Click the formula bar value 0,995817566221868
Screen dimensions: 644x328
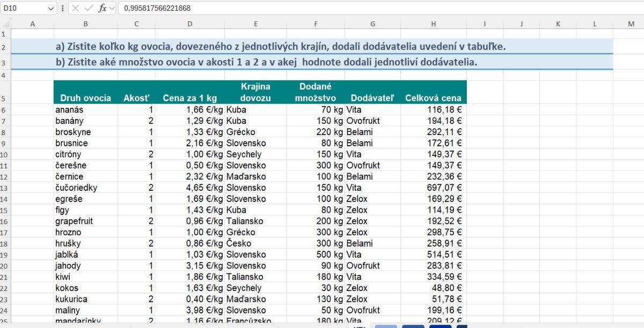click(x=157, y=8)
